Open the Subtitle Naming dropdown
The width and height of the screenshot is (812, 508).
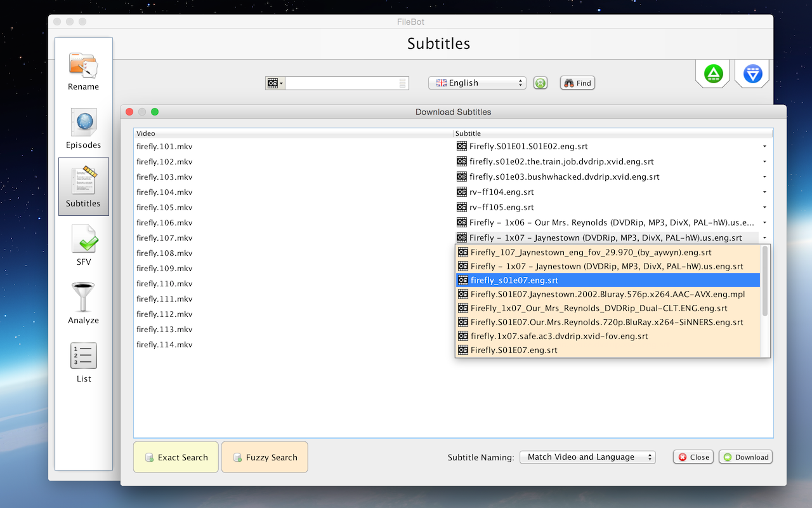tap(587, 457)
